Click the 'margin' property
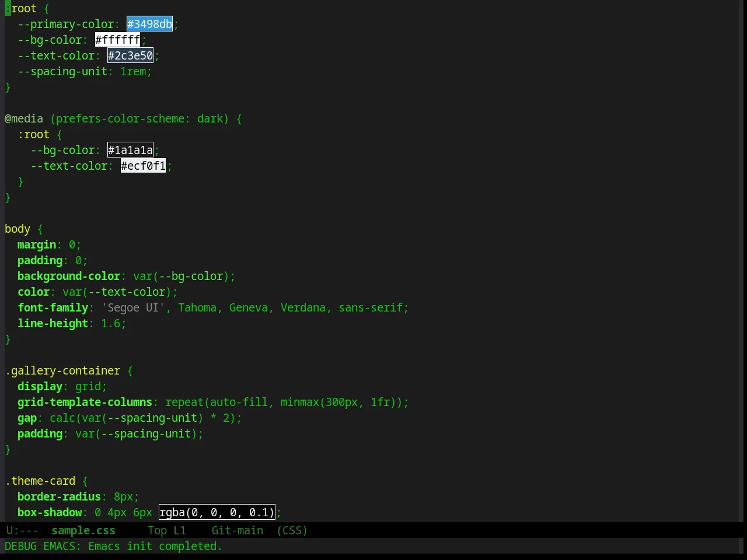 (37, 244)
